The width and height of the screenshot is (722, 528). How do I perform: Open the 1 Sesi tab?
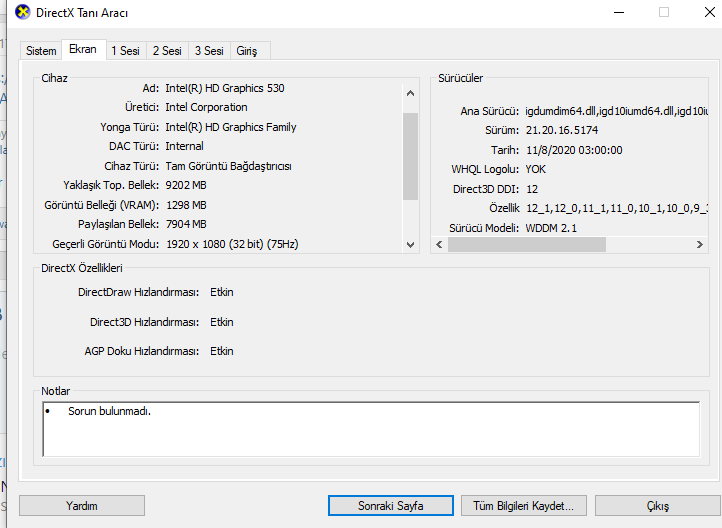(x=125, y=51)
